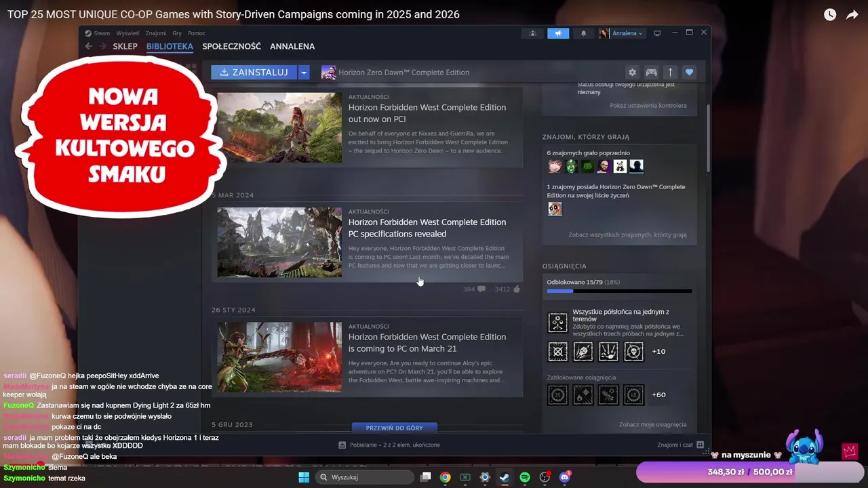
Task: Expand the install options dropdown arrow
Action: [x=304, y=73]
